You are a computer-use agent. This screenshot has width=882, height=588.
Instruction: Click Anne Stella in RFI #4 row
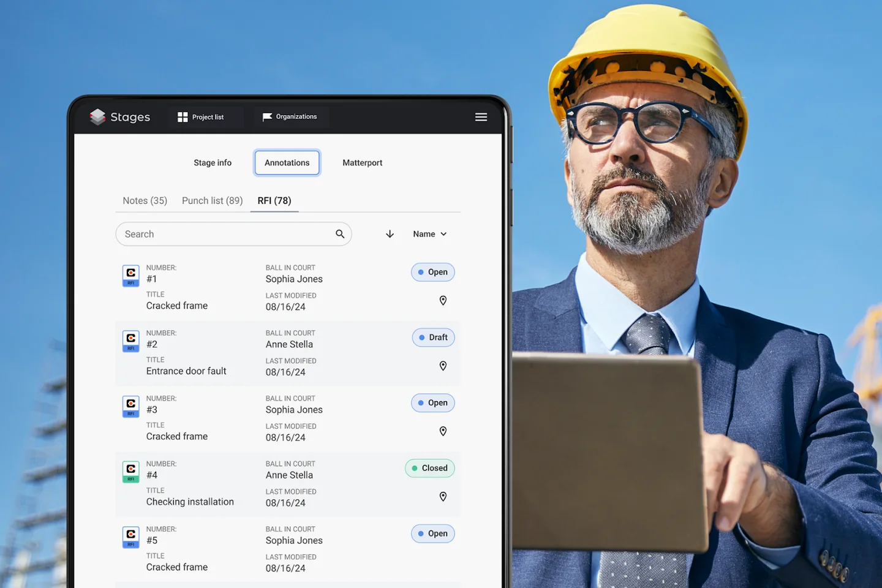(289, 475)
